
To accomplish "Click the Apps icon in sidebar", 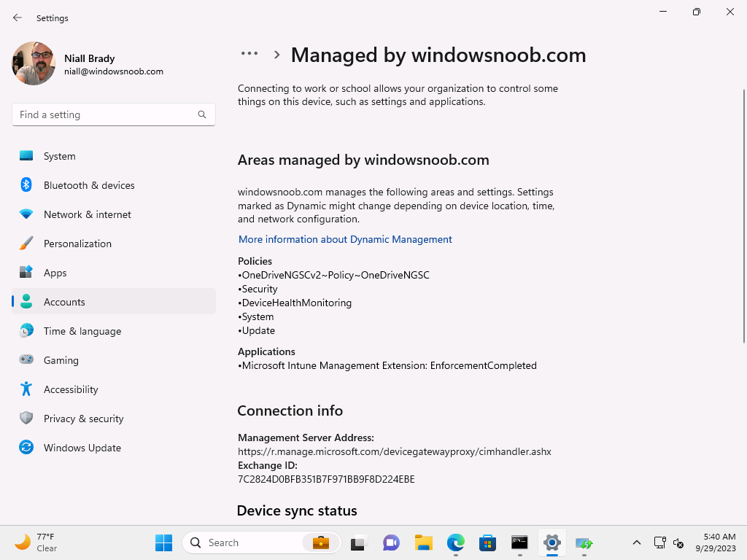I will (x=26, y=273).
